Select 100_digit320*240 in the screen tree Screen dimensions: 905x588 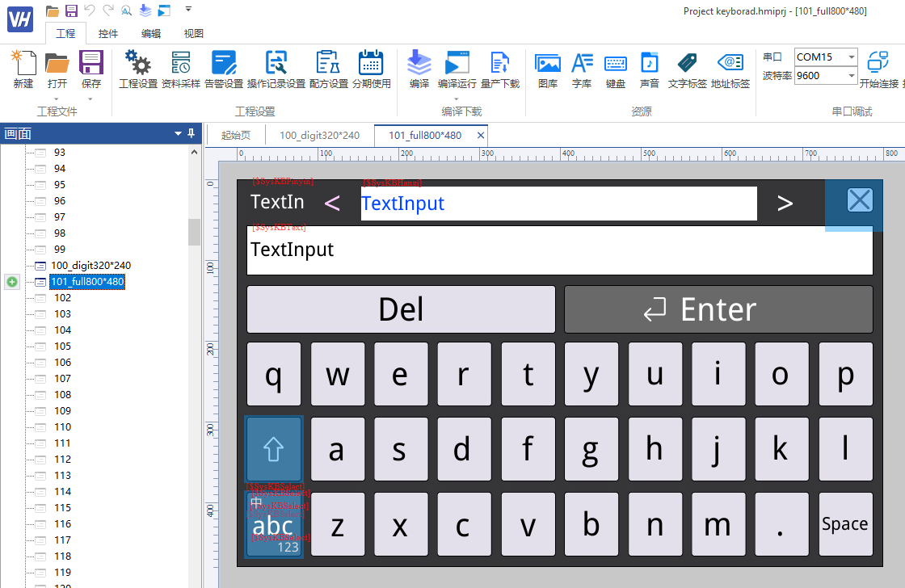[x=90, y=266]
